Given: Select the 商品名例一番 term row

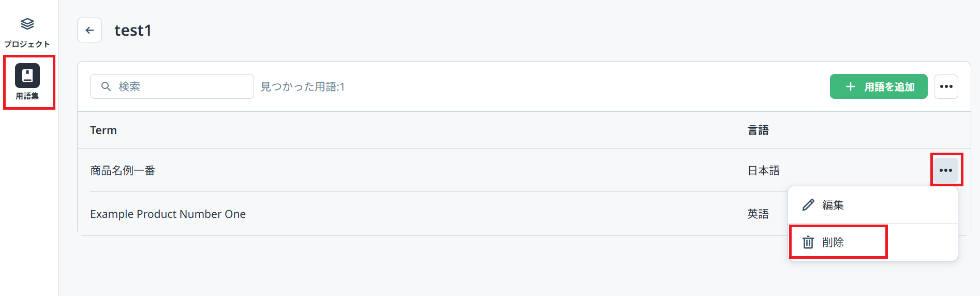Looking at the screenshot, I should (123, 171).
